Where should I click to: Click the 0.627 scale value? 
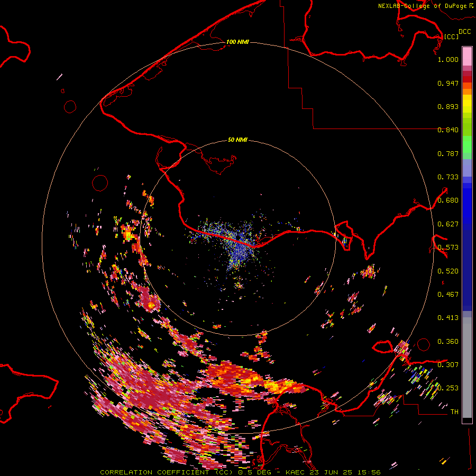(448, 224)
